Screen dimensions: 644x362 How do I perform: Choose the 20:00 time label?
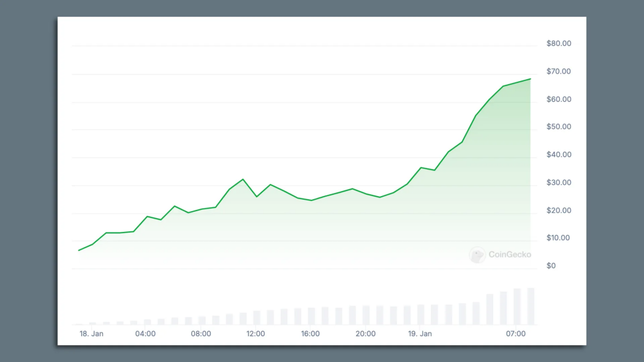pos(365,334)
